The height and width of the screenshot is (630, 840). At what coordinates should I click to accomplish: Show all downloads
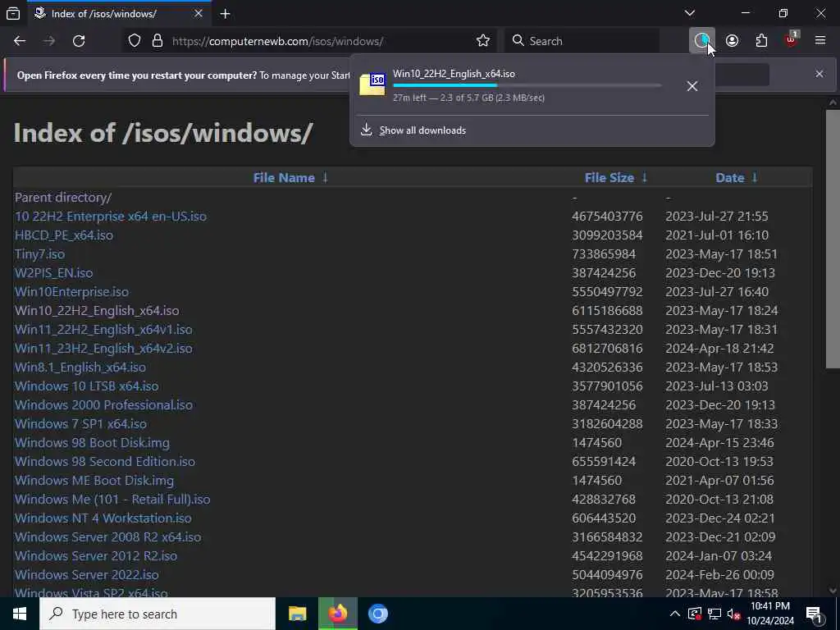(422, 130)
